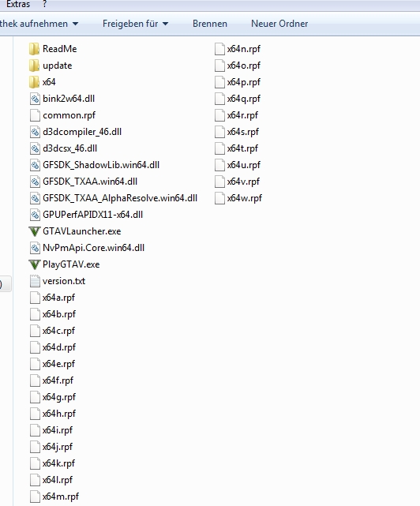420x506 pixels.
Task: Select the GTAVLauncher.exe icon
Action: [35, 231]
